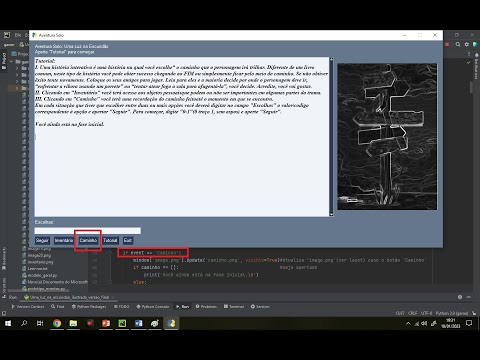Click the CRLF line separator in status bar
Screen dimensions: 480x360
point(413,313)
